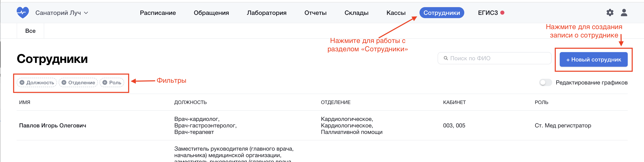
Task: Open employee Павлов Игорь Олегович
Action: pos(53,126)
